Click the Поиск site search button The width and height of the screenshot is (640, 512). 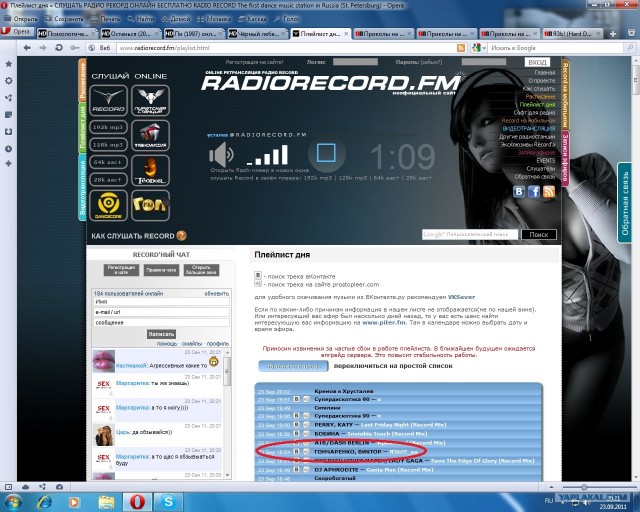[x=539, y=234]
